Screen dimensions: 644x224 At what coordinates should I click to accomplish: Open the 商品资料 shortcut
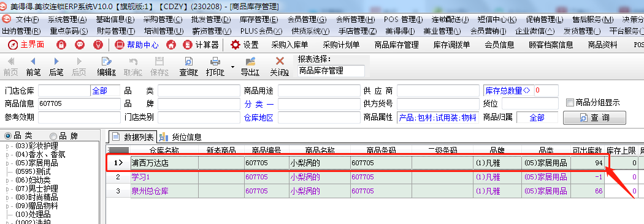point(602,45)
